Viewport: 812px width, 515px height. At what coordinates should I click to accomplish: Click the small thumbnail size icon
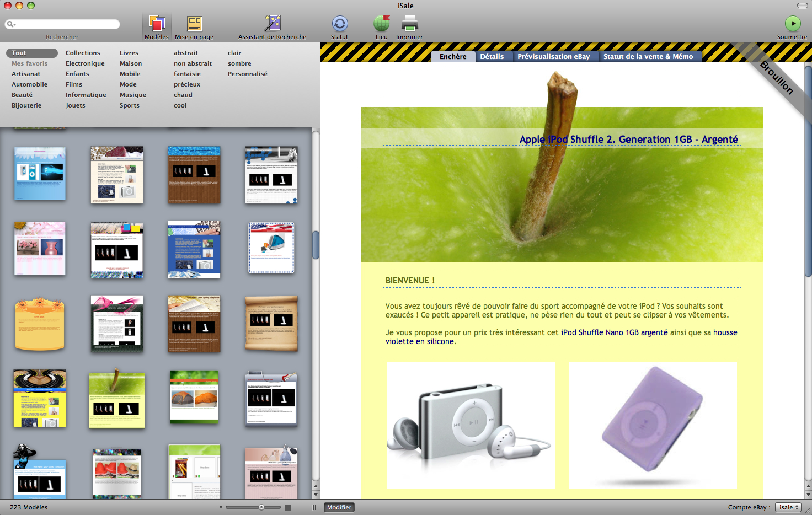[221, 507]
